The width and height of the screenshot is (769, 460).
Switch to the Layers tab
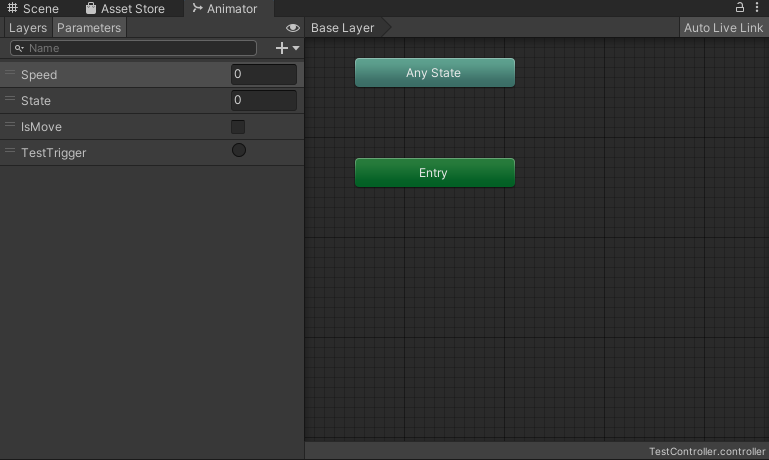pos(27,28)
